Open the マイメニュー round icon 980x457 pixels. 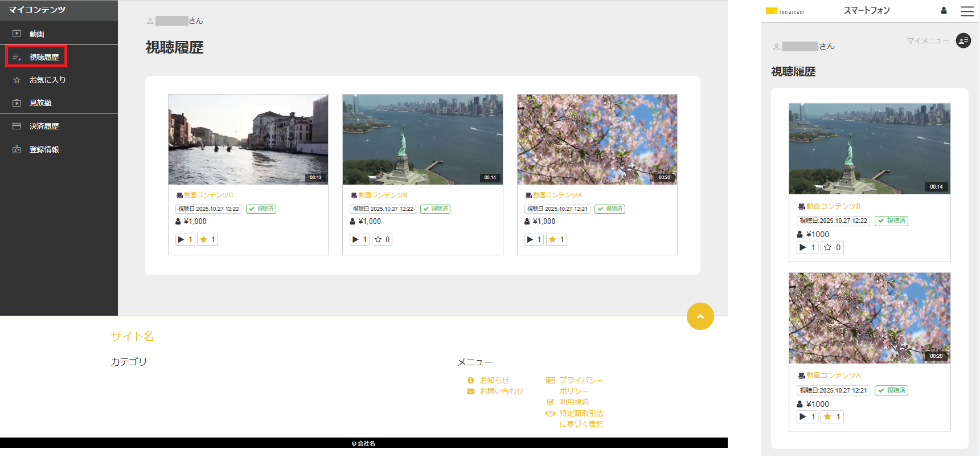coord(963,40)
